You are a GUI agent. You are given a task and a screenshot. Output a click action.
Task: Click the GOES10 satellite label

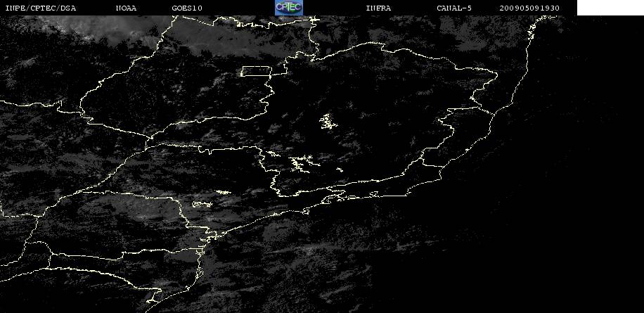187,8
